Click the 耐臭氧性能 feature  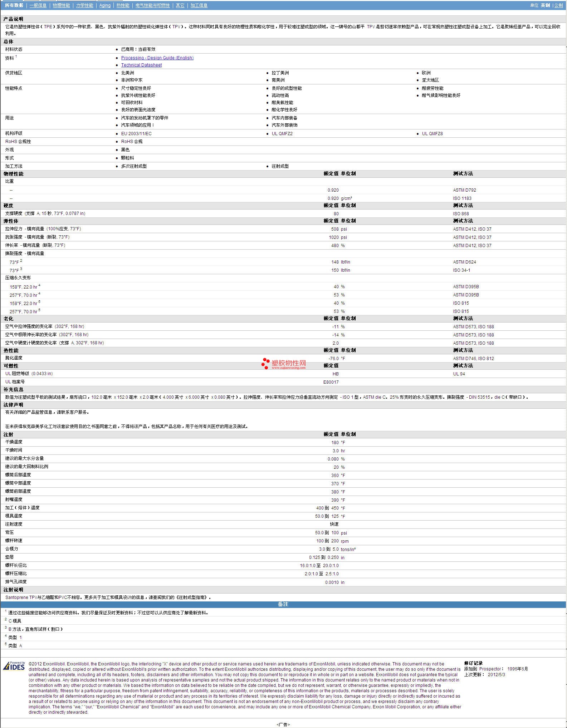(282, 103)
